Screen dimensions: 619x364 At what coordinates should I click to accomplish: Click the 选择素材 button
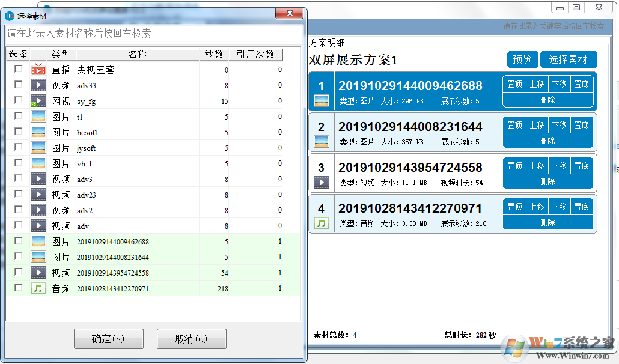pyautogui.click(x=569, y=59)
